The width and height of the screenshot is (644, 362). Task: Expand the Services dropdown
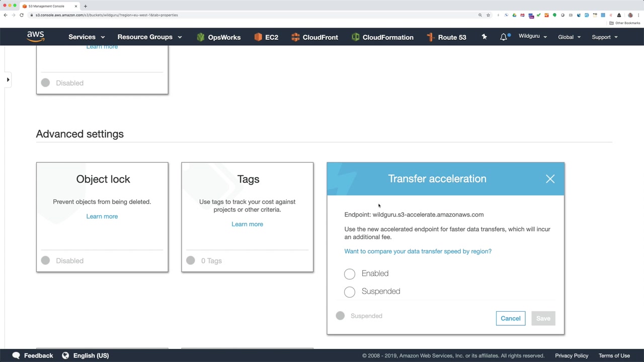pos(87,37)
